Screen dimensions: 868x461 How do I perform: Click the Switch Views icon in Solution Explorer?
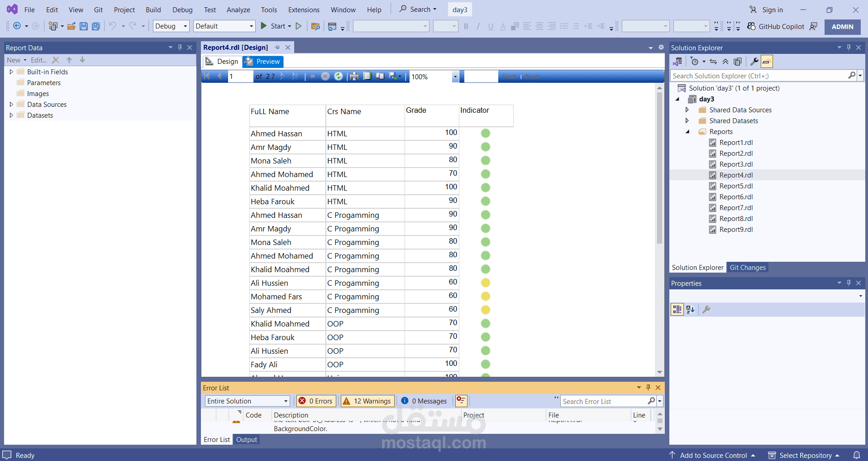(677, 62)
